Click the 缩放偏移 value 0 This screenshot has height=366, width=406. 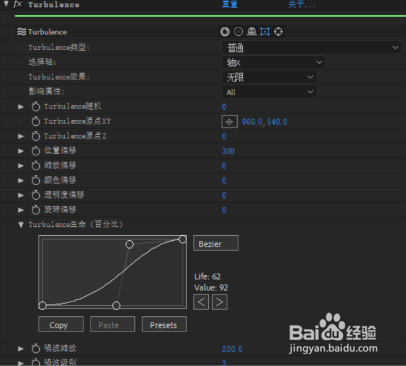pos(224,166)
